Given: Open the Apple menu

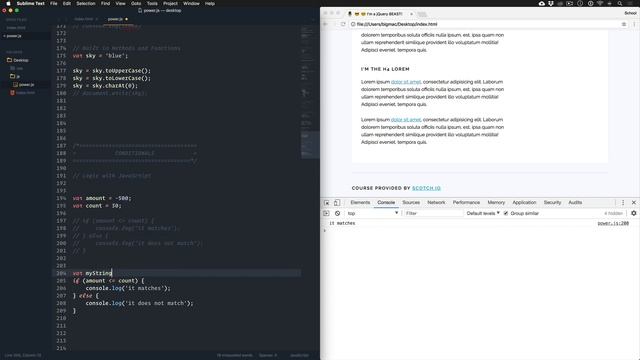Looking at the screenshot, I should (x=8, y=3).
